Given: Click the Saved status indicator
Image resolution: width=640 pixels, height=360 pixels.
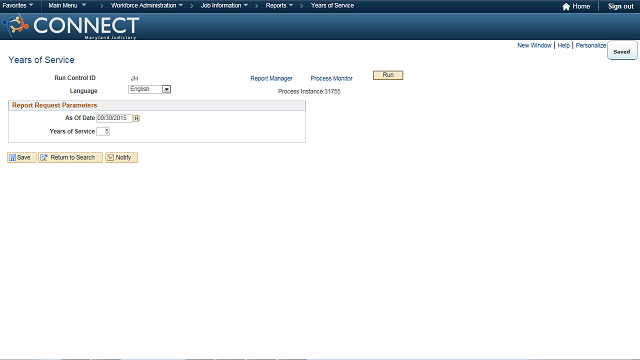Looking at the screenshot, I should point(622,51).
